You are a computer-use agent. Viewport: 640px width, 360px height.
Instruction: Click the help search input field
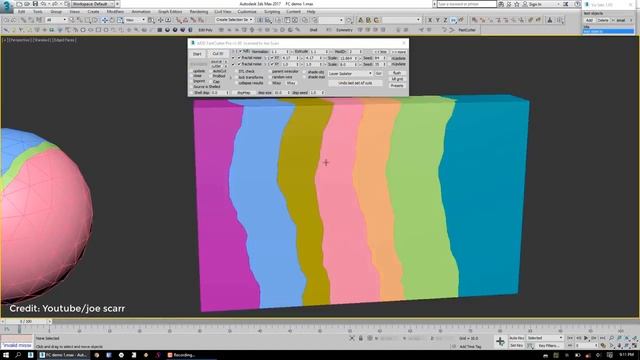[466, 4]
